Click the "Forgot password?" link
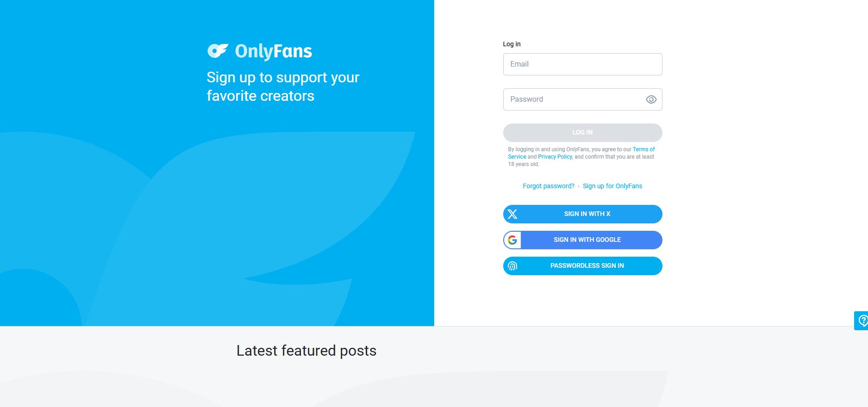 pyautogui.click(x=549, y=186)
